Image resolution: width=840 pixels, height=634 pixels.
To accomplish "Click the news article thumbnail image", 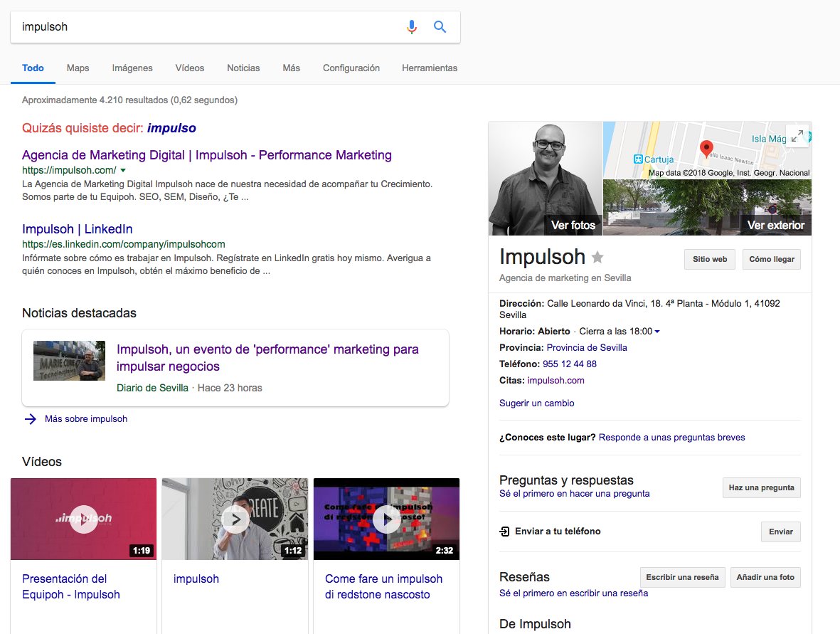I will [69, 361].
